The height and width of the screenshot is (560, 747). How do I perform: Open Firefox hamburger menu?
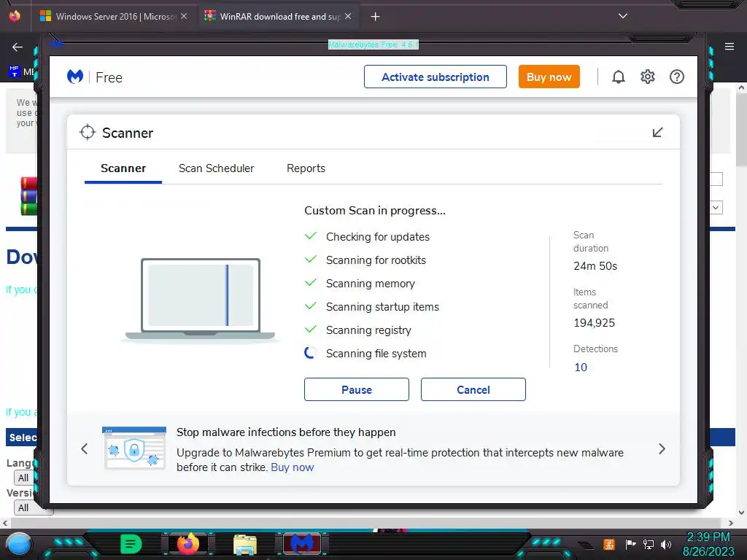tap(729, 47)
